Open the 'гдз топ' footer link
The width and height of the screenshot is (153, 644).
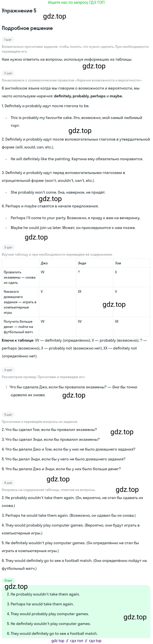pos(76,641)
